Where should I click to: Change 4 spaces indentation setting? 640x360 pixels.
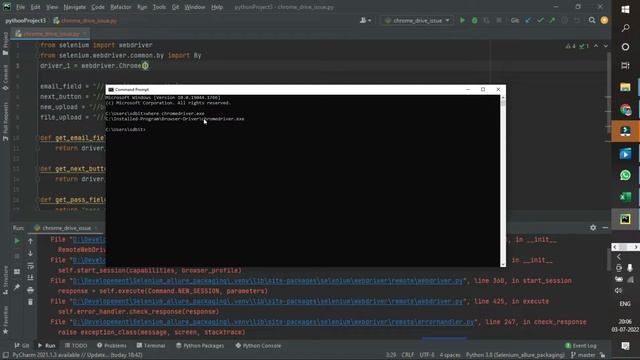click(450, 355)
